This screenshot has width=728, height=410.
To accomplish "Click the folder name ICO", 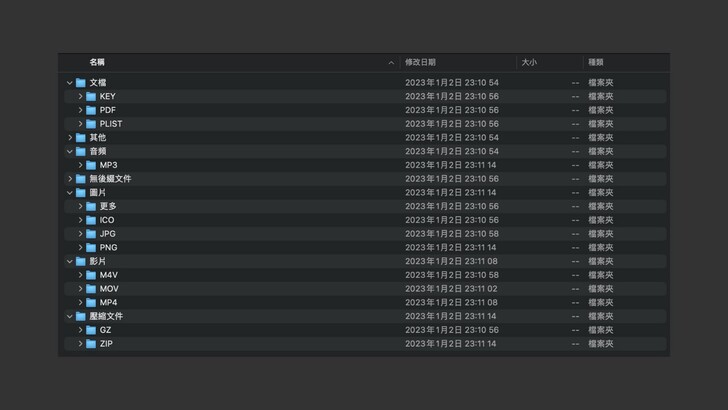I will [x=107, y=220].
